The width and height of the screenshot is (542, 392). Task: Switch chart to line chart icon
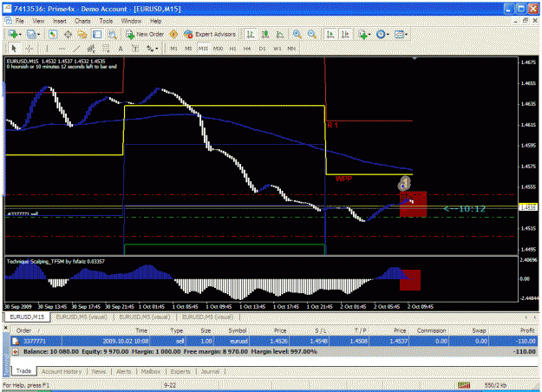[280, 34]
